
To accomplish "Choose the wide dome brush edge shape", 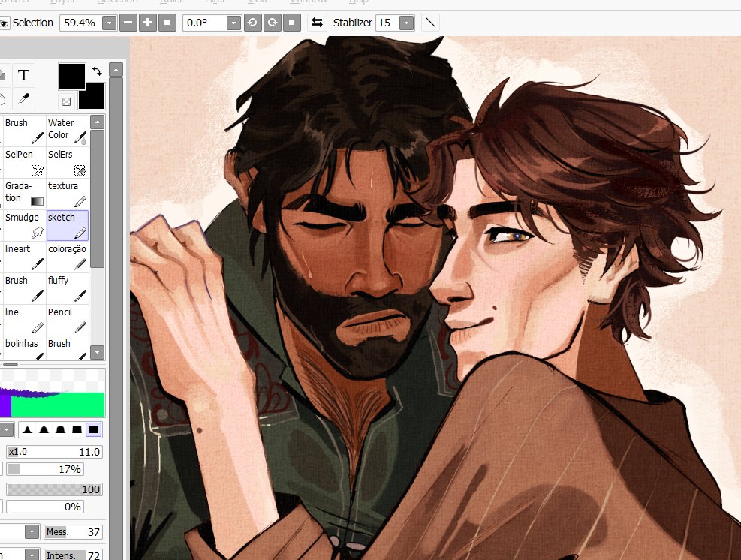I will [61, 429].
